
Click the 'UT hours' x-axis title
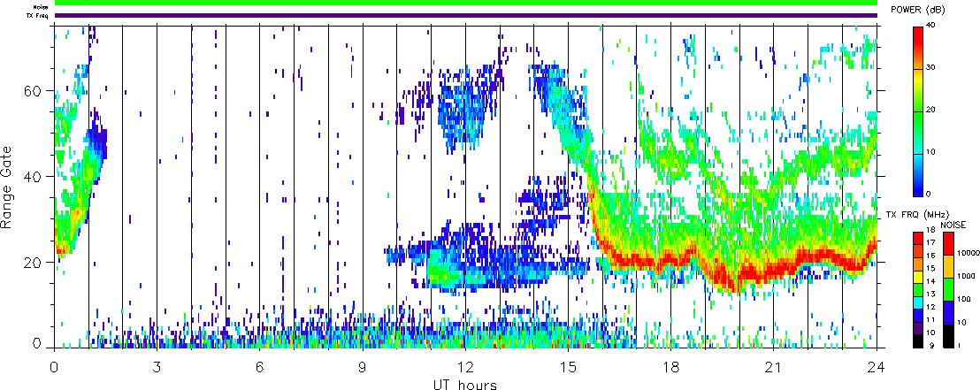(466, 384)
